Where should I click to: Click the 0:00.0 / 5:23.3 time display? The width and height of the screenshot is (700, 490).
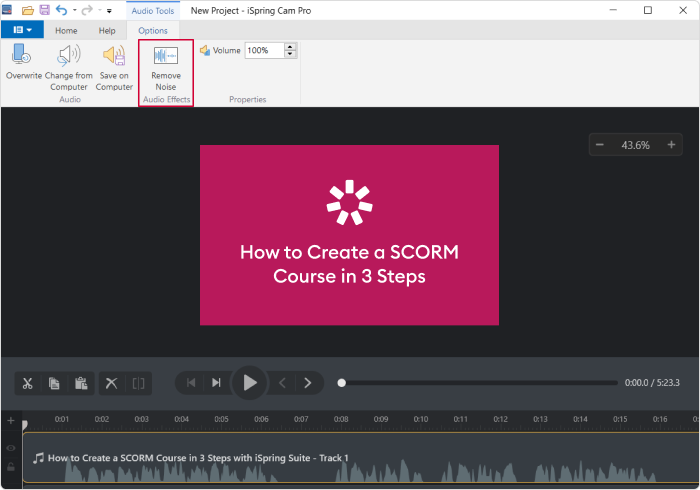click(652, 383)
